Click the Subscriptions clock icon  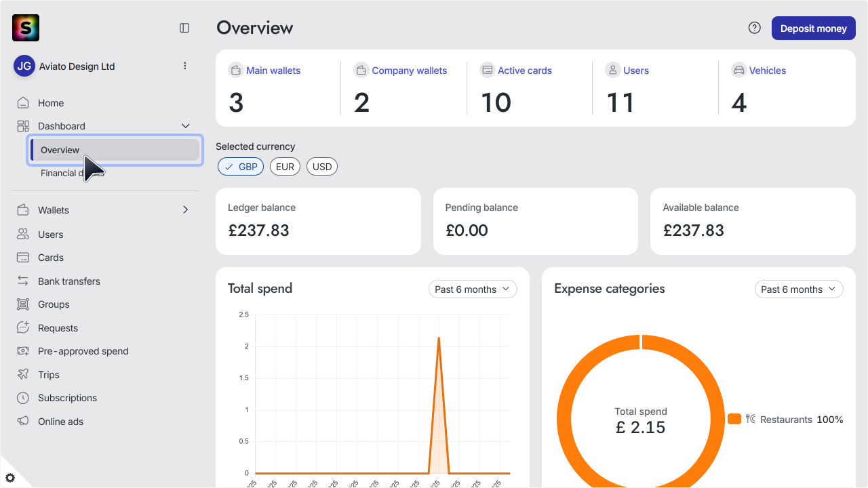coord(23,398)
